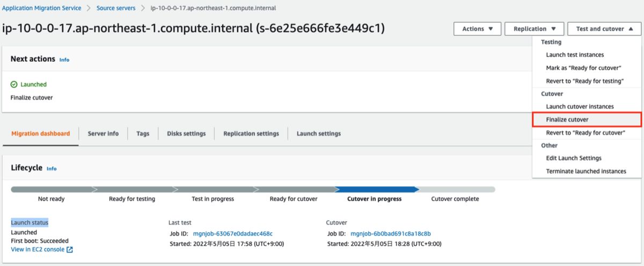This screenshot has width=644, height=266.
Task: Select Launch cutover instances
Action: (x=580, y=107)
